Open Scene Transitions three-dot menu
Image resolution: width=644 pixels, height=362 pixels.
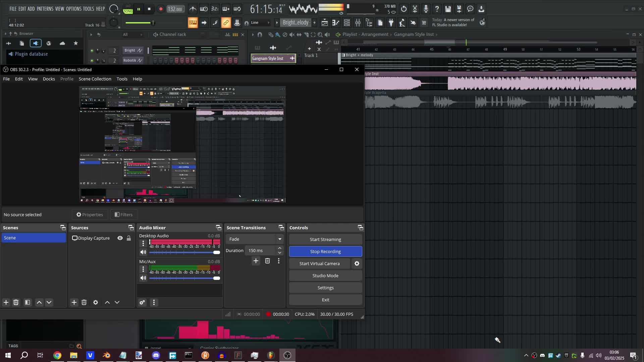tap(279, 261)
